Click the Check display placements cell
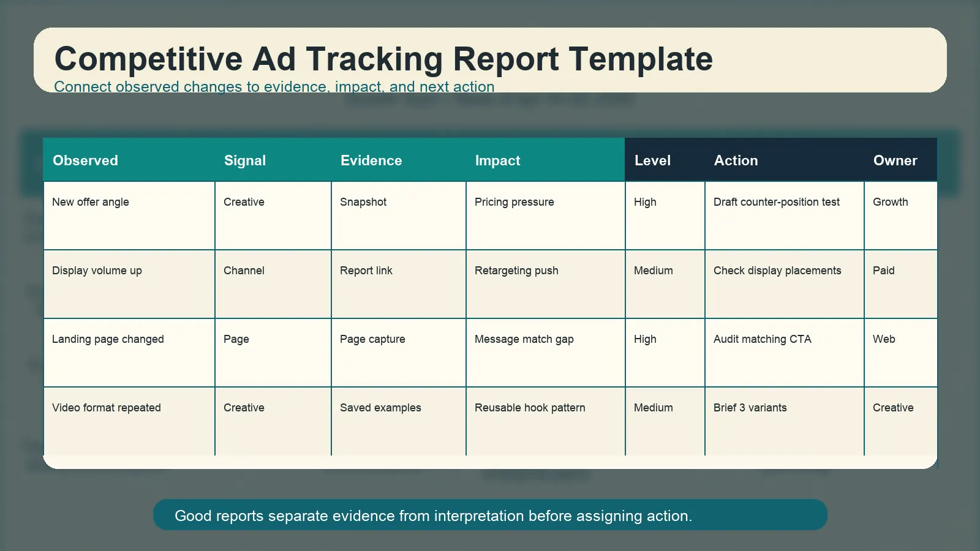Screen dimensions: 980x551 click(777, 271)
